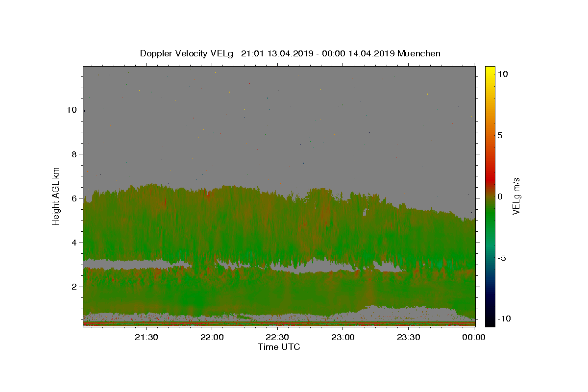588x392 pixels.
Task: Click the height tick label 2
Action: click(x=74, y=286)
